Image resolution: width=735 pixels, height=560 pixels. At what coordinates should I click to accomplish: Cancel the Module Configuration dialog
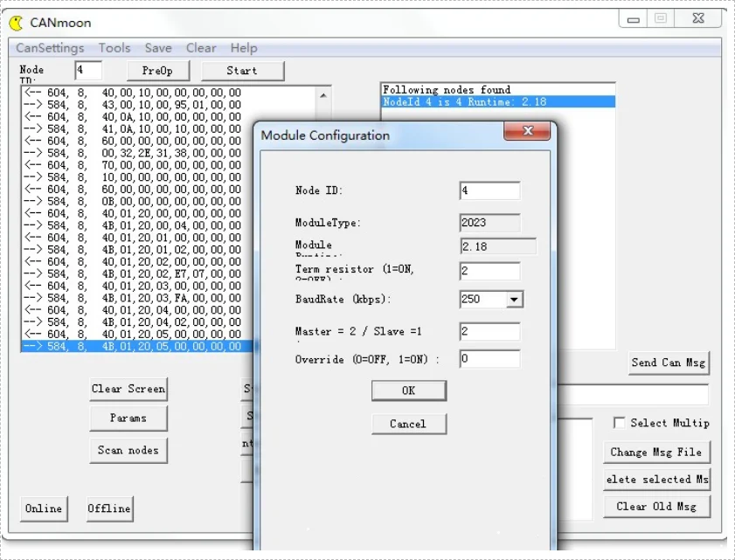click(x=408, y=424)
